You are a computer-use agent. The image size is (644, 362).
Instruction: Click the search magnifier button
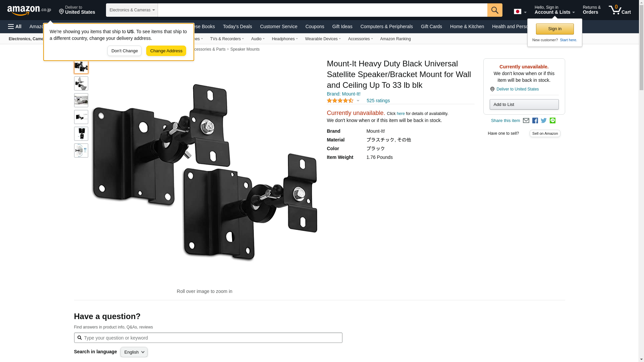click(495, 10)
